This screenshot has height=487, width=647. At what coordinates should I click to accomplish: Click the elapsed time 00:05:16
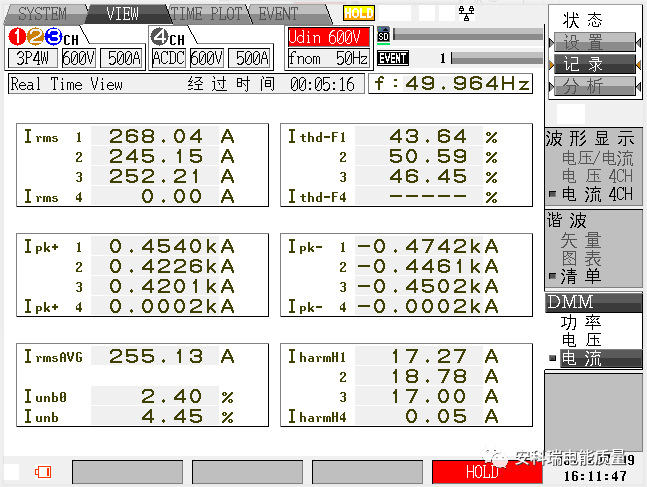[322, 84]
